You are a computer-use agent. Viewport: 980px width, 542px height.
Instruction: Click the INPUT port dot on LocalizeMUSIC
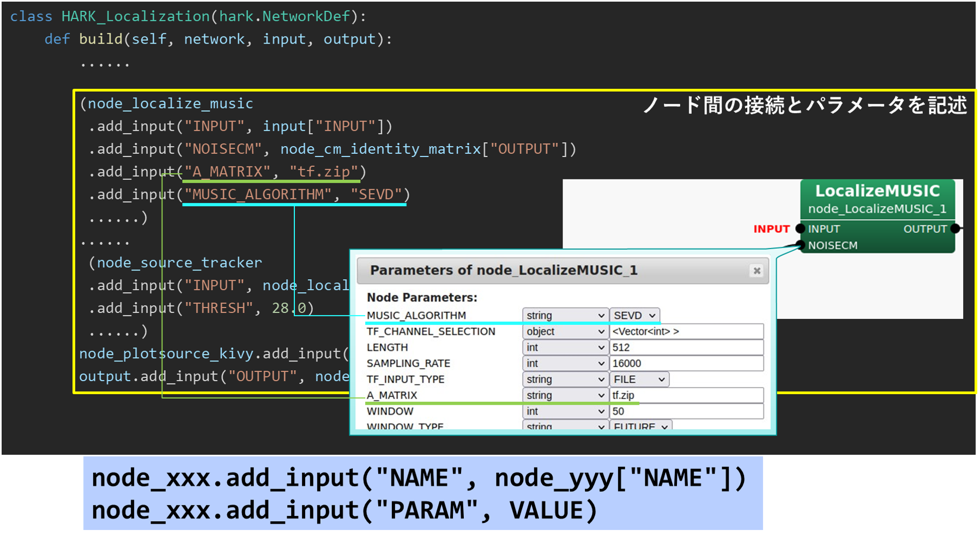click(800, 228)
